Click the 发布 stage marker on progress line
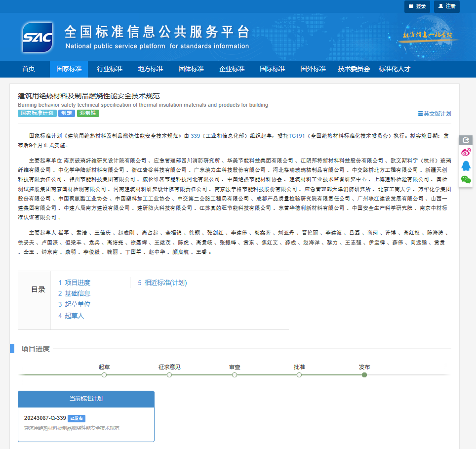476x449 pixels. [364, 375]
